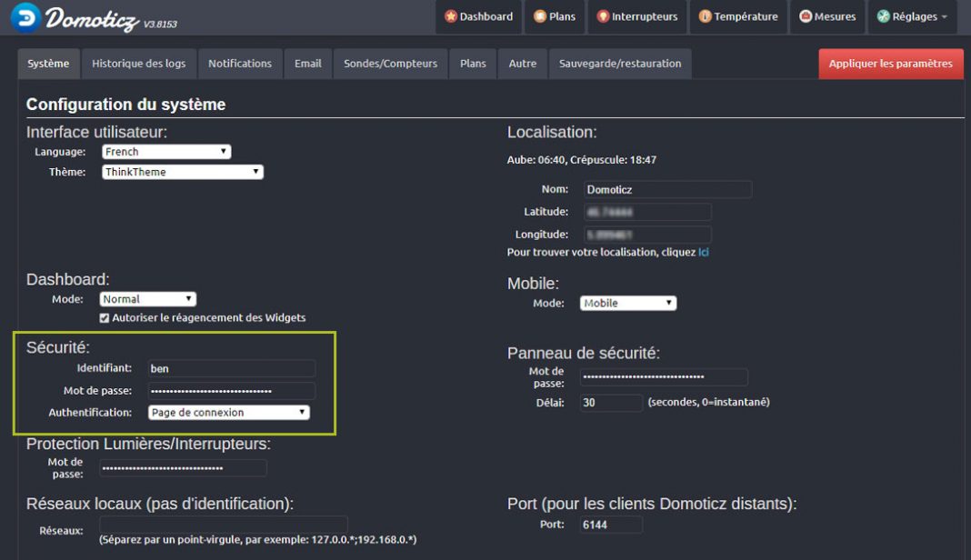The image size is (971, 560).
Task: Open the Dashboard from the top navigation
Action: pos(478,15)
